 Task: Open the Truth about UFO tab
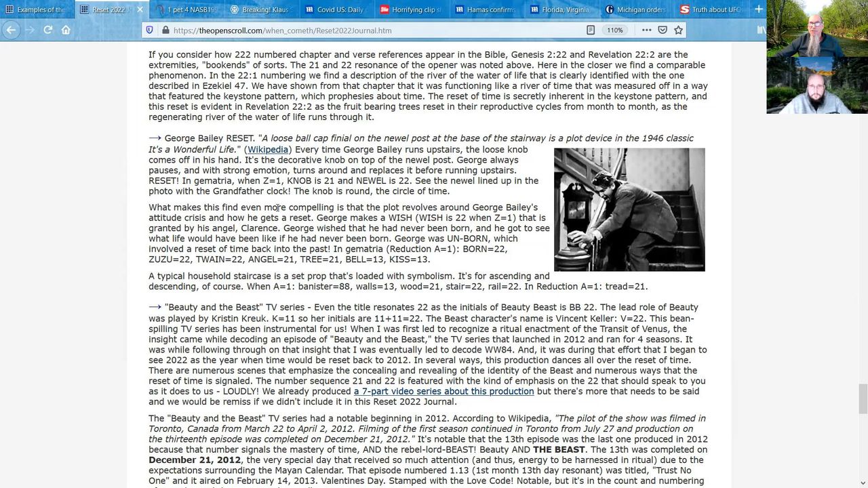tap(712, 9)
